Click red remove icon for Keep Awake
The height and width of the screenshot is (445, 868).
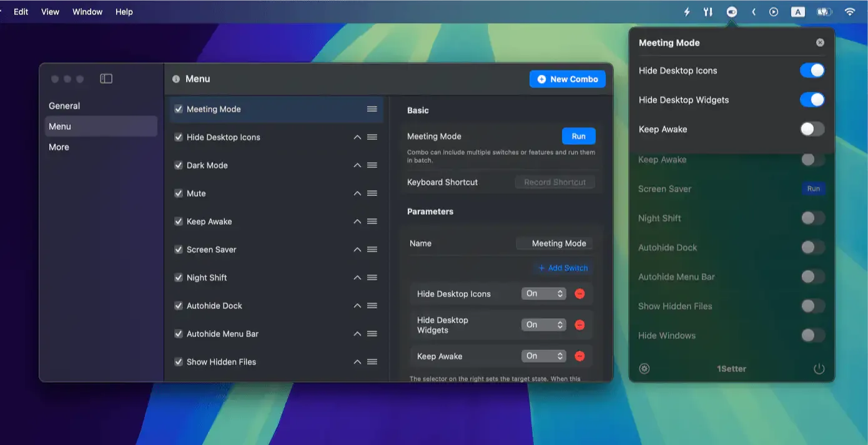click(579, 356)
